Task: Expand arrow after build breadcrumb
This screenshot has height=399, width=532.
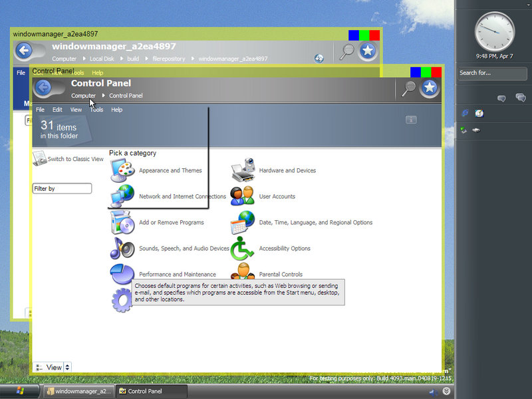Action: [146, 59]
